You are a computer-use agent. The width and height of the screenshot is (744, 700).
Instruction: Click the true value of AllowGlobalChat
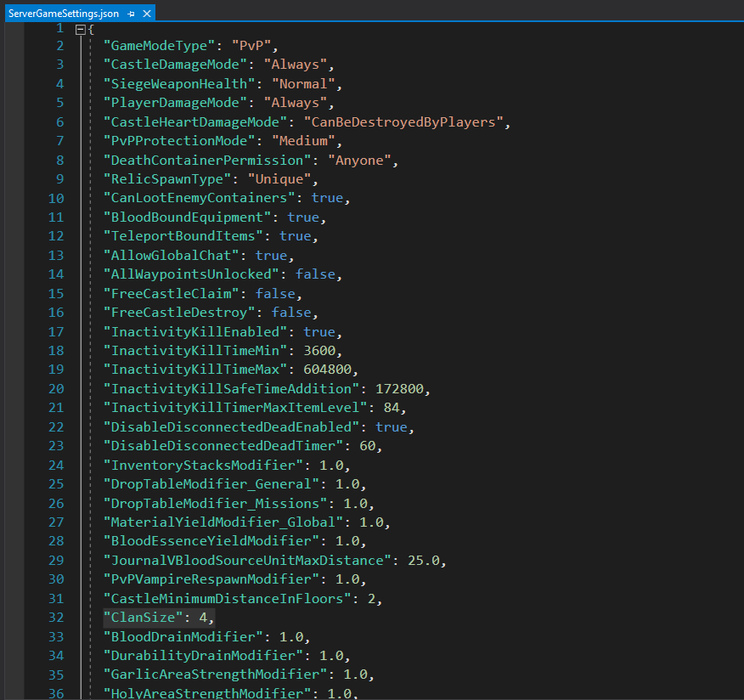coord(272,255)
